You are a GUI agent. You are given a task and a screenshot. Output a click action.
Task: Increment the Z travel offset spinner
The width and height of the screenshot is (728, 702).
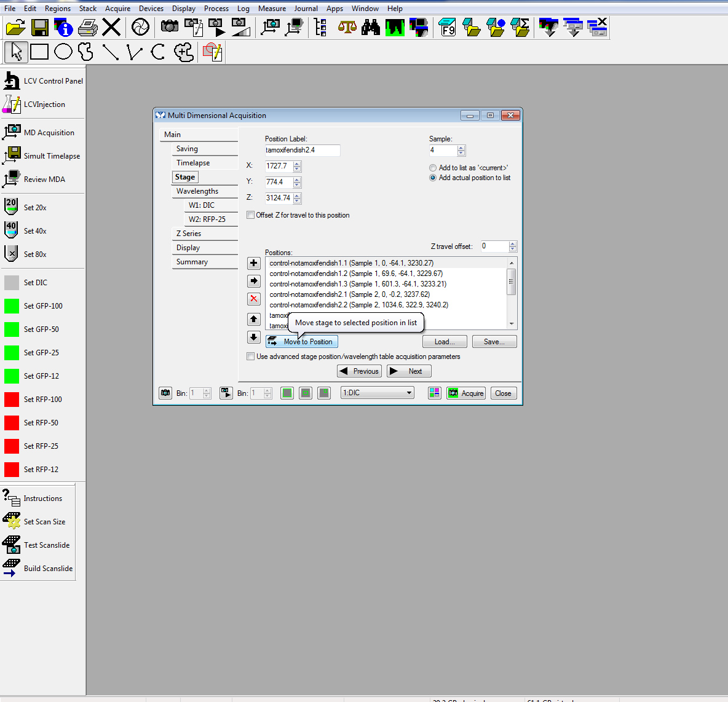click(x=513, y=243)
